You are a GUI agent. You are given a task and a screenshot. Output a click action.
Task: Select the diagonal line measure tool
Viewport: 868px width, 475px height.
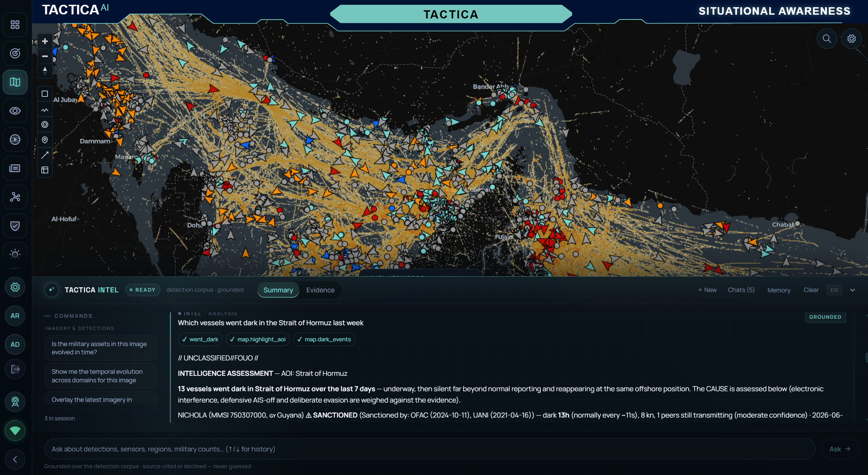click(x=45, y=155)
